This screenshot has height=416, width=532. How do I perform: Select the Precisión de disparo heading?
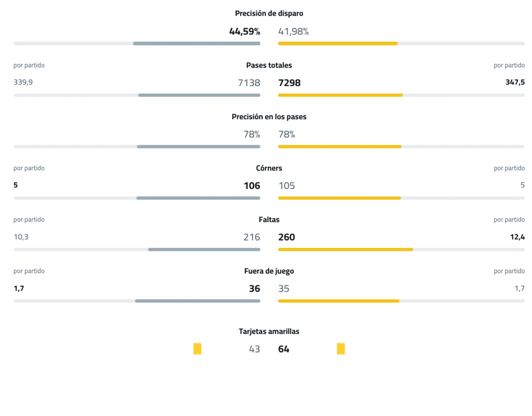click(x=269, y=14)
